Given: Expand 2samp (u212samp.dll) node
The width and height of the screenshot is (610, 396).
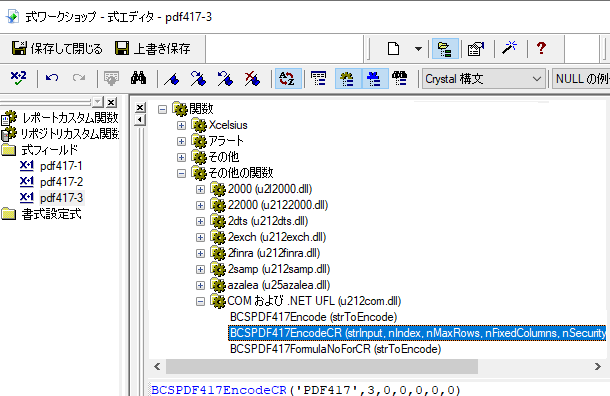Looking at the screenshot, I should [x=200, y=270].
